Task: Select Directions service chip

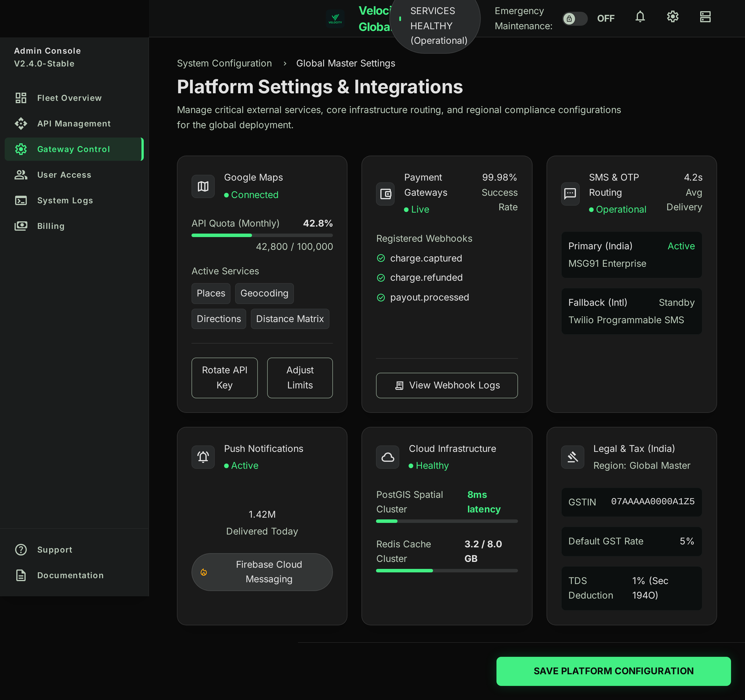Action: pos(219,319)
